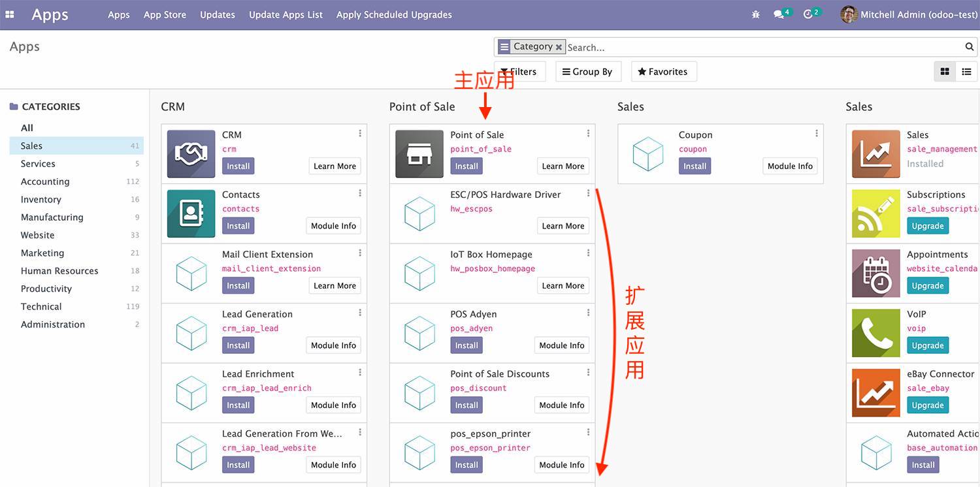980x487 pixels.
Task: Open the Group By dropdown
Action: pyautogui.click(x=587, y=72)
